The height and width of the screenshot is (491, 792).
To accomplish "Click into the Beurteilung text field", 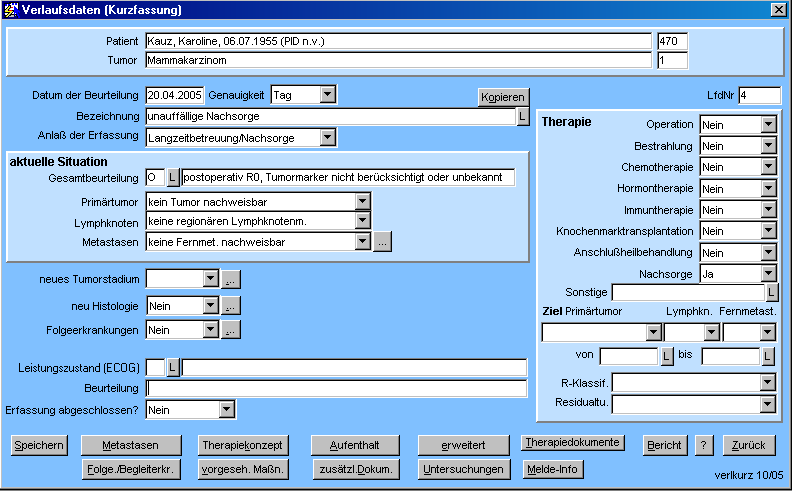I will (x=336, y=388).
